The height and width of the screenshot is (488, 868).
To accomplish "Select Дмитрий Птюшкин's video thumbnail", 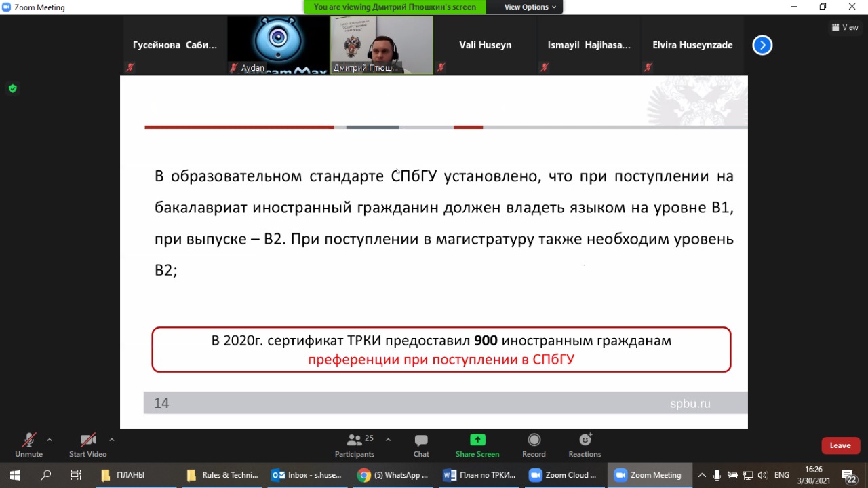I will click(382, 45).
